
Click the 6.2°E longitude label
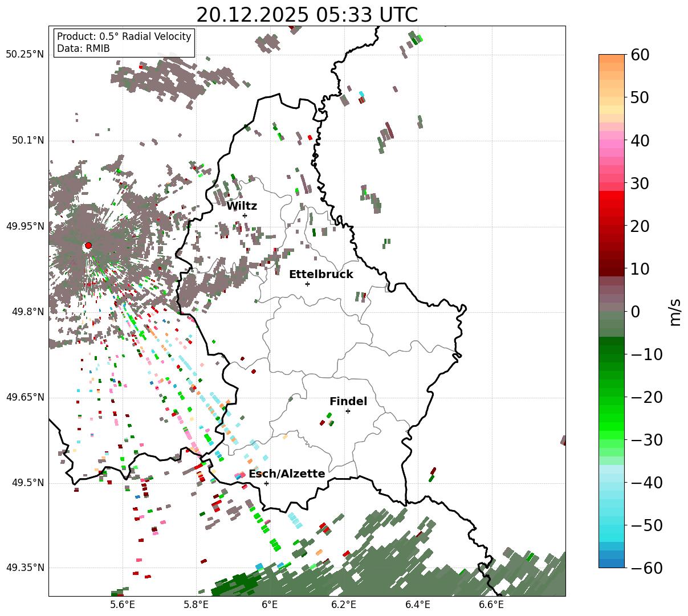click(x=344, y=605)
